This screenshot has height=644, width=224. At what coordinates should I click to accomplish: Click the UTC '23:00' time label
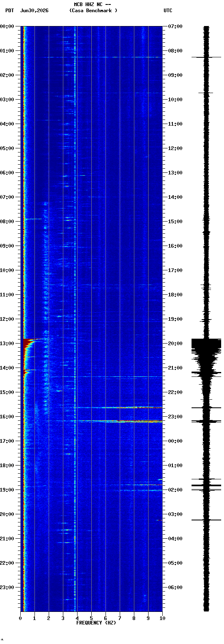click(x=175, y=417)
